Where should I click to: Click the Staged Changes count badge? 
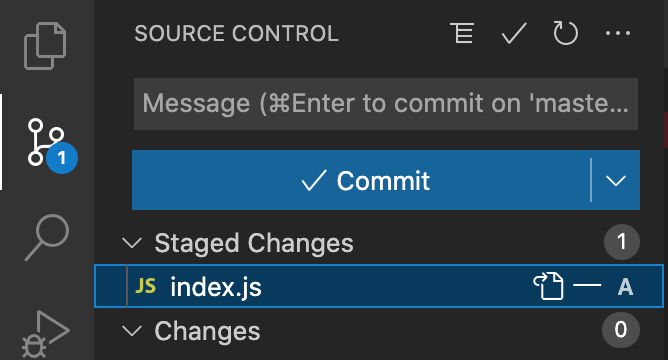click(622, 242)
